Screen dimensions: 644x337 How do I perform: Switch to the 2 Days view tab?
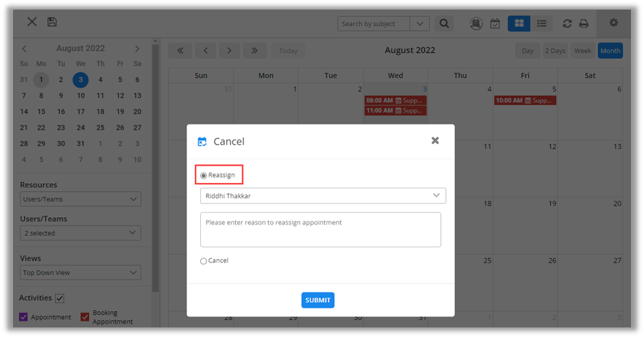click(x=555, y=51)
